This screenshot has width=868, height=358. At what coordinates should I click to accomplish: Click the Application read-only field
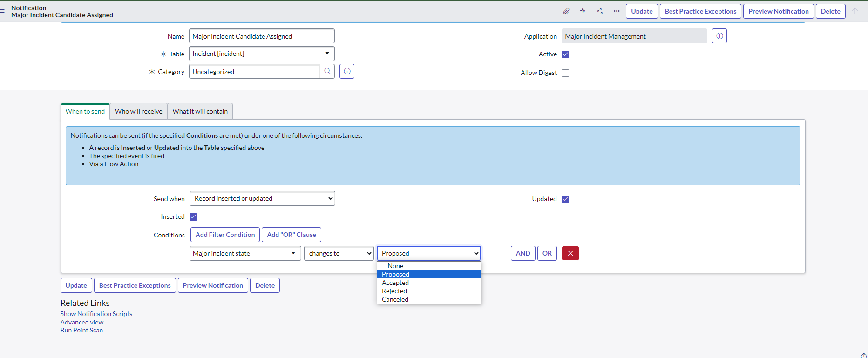coord(634,36)
